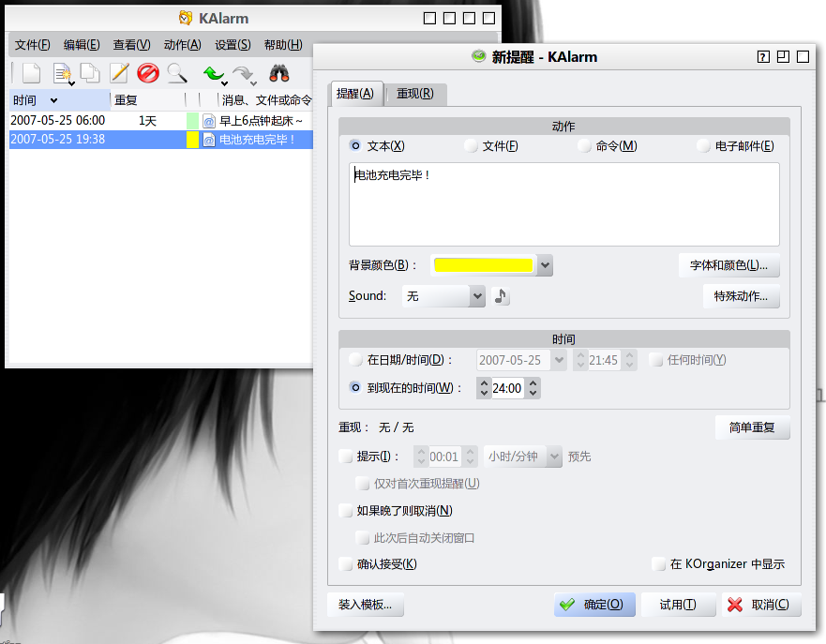The image size is (826, 644).
Task: Click the New blank document icon in KAlarm toolbar
Action: pos(31,73)
